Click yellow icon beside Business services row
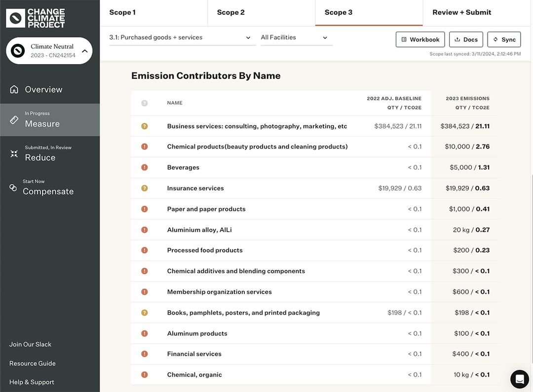The width and height of the screenshot is (533, 392). (145, 126)
